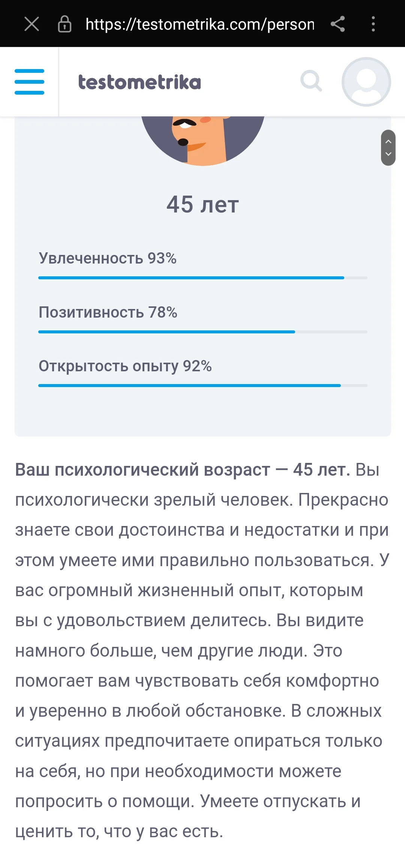Click the Увлеченность 93% progress bar

point(202,278)
